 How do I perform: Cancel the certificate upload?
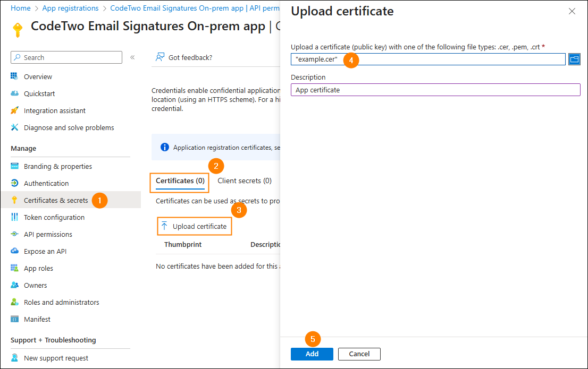(359, 354)
